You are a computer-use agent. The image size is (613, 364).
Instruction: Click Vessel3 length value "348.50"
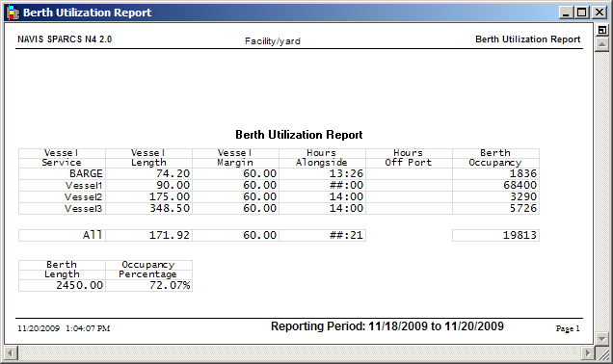pos(170,209)
